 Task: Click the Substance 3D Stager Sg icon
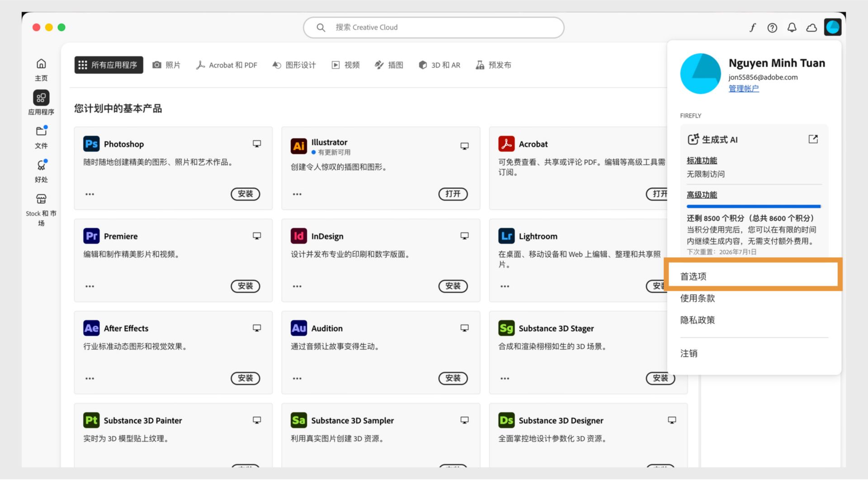(x=506, y=328)
